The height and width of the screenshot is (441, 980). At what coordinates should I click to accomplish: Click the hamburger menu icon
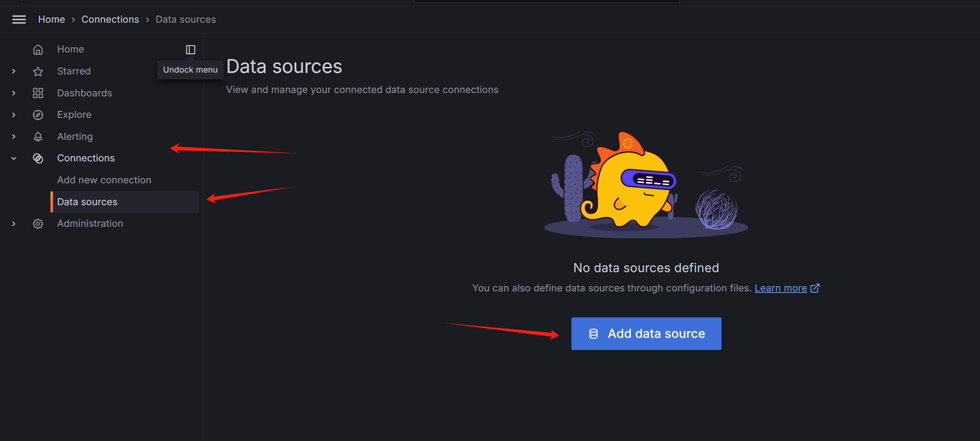tap(19, 19)
